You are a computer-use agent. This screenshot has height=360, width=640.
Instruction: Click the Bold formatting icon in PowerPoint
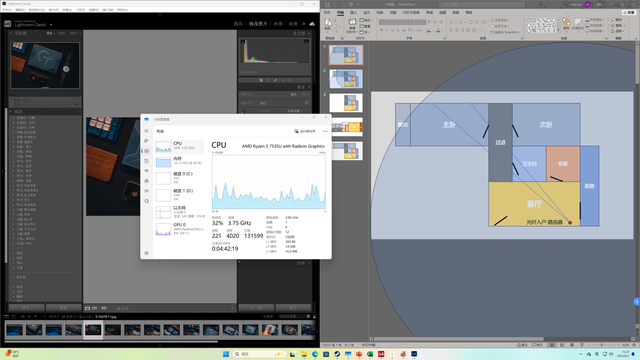381,30
